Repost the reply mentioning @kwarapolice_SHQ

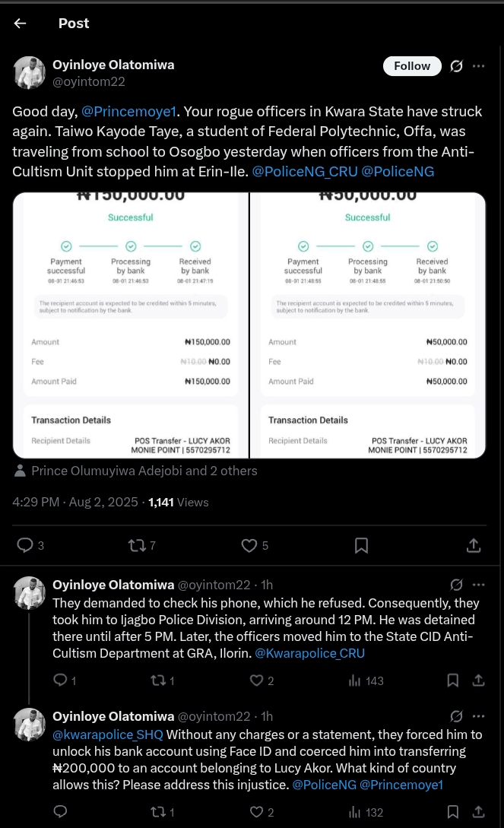click(157, 812)
